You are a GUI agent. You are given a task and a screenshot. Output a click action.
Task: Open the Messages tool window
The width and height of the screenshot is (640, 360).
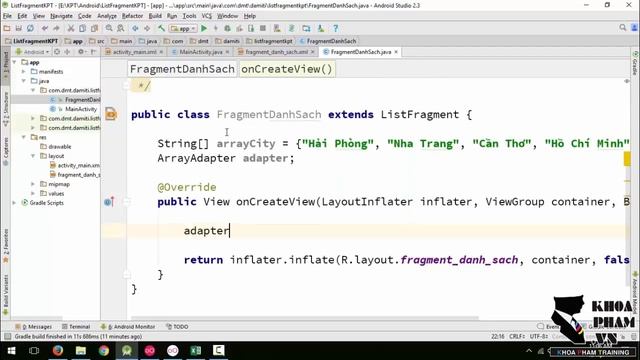point(33,327)
